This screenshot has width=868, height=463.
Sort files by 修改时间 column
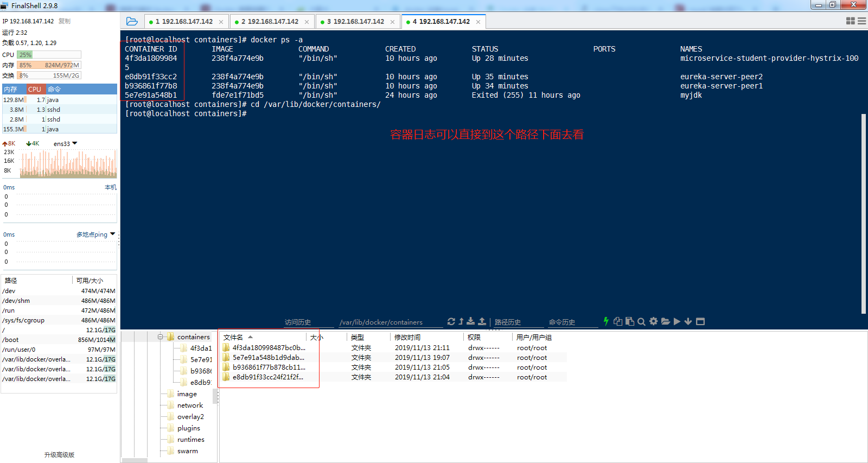(x=427, y=337)
